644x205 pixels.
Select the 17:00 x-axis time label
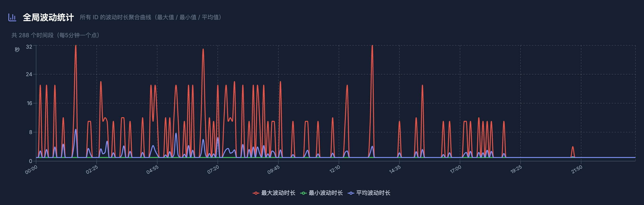(x=455, y=170)
